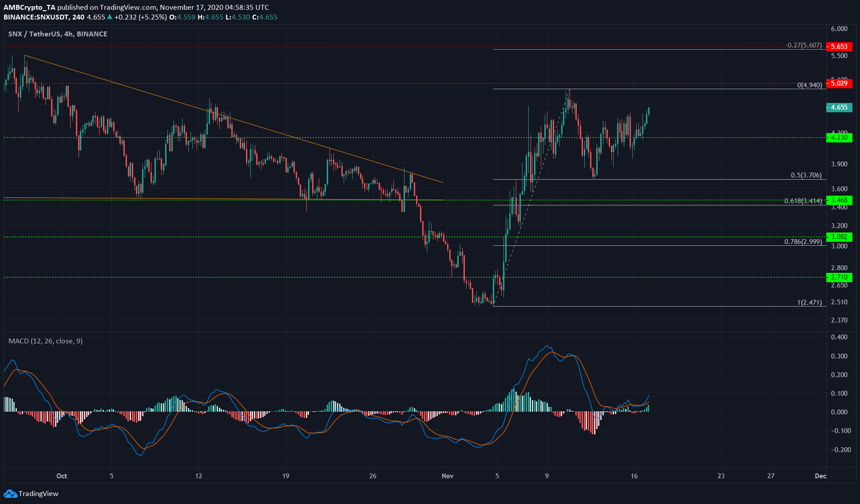
Task: Click the 26 date tick on time axis
Action: tap(373, 476)
